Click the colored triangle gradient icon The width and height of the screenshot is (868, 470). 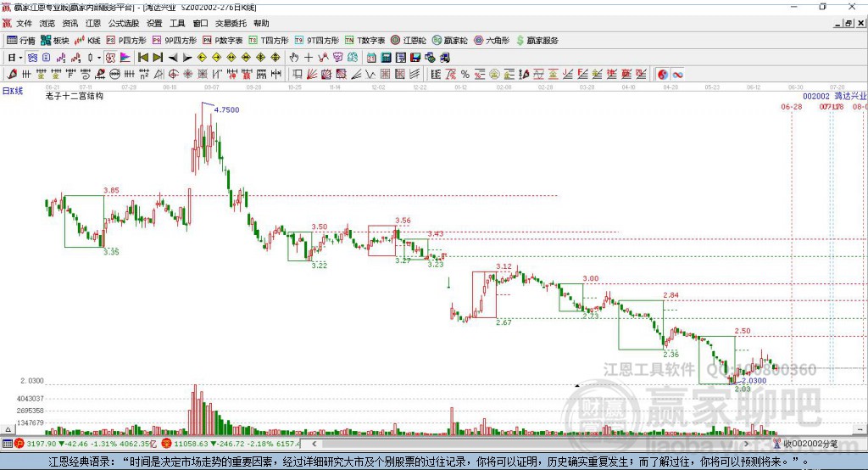pos(125,57)
